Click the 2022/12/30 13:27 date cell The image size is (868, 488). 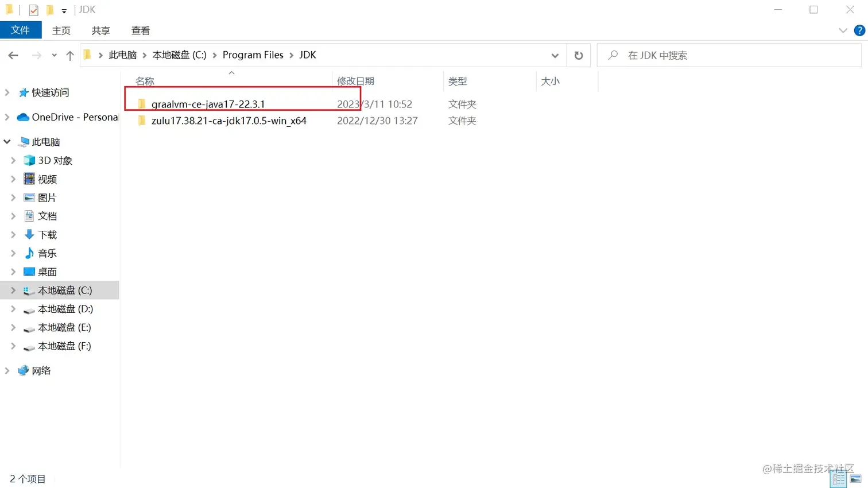pos(377,121)
